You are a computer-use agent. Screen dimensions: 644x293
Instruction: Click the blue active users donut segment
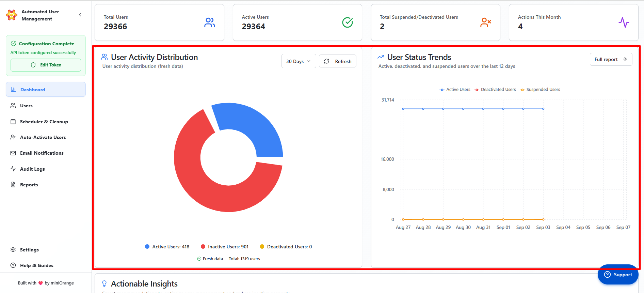coord(255,124)
